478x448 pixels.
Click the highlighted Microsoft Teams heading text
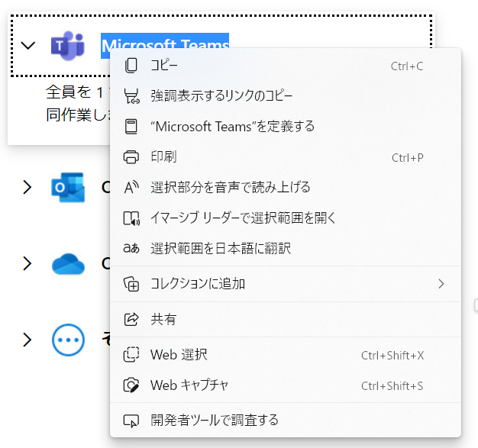(165, 42)
